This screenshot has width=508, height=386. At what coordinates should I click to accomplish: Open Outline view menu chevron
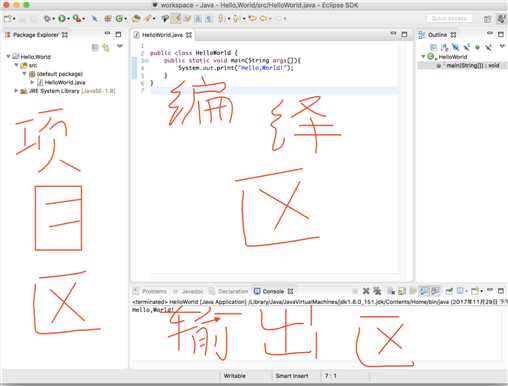(x=502, y=46)
